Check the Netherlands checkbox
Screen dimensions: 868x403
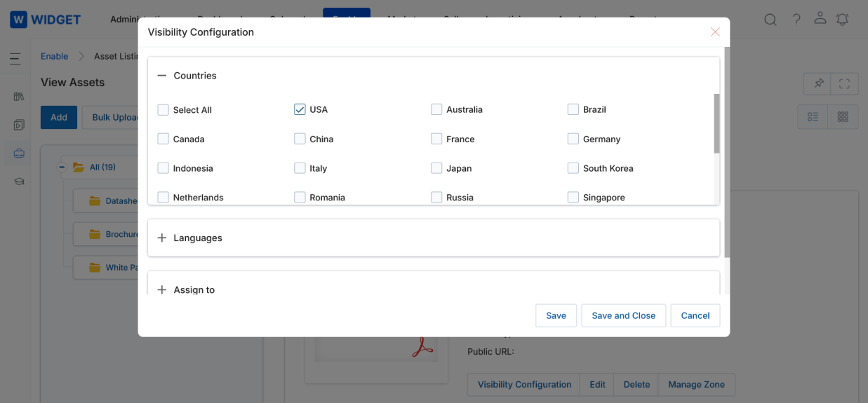(x=163, y=198)
